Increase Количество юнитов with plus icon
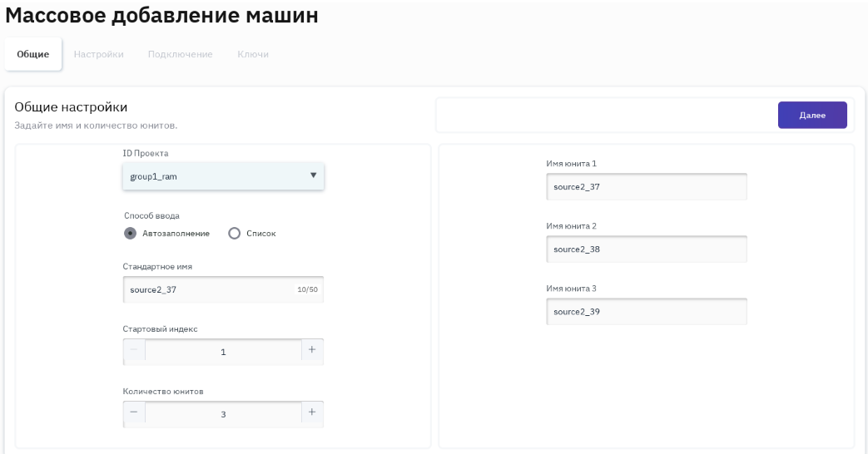The image size is (868, 454). (x=312, y=413)
